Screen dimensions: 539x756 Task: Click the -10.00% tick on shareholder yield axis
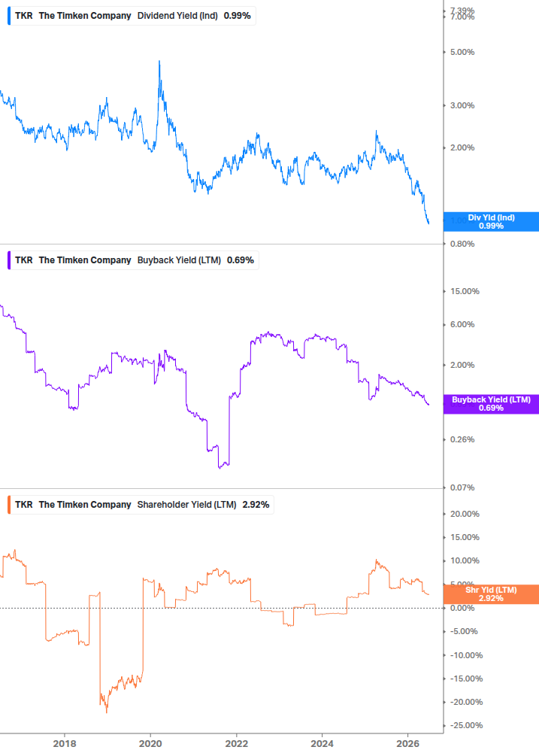466,655
